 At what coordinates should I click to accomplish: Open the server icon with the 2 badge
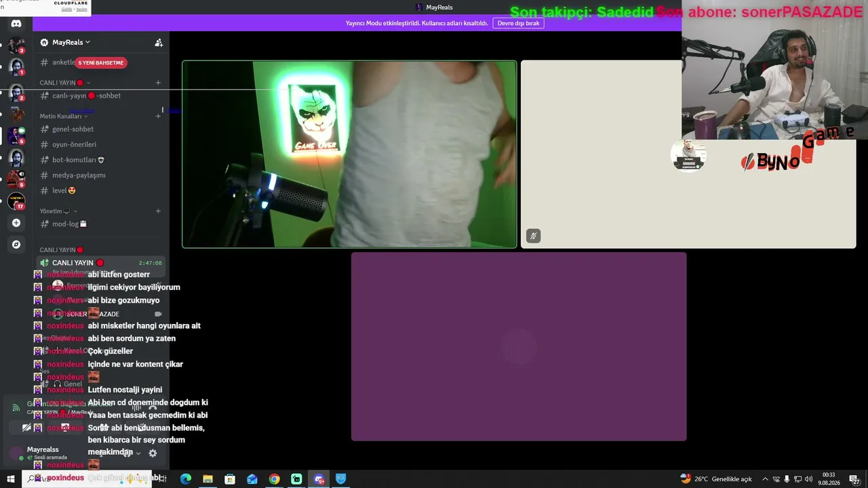[x=16, y=93]
